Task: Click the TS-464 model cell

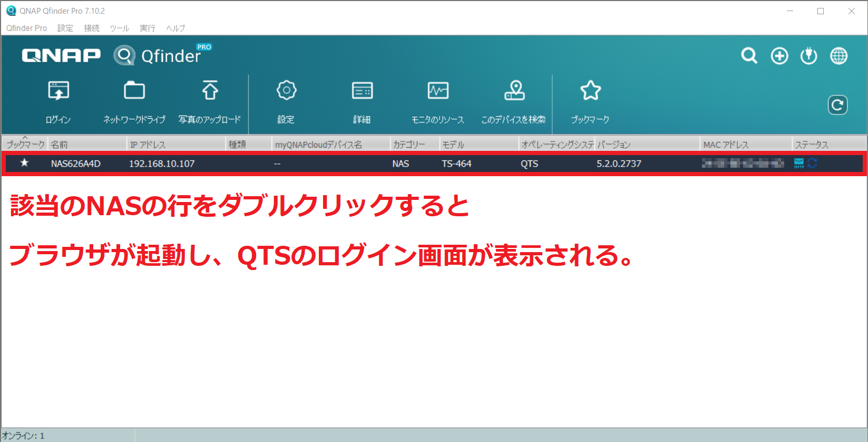Action: point(456,164)
